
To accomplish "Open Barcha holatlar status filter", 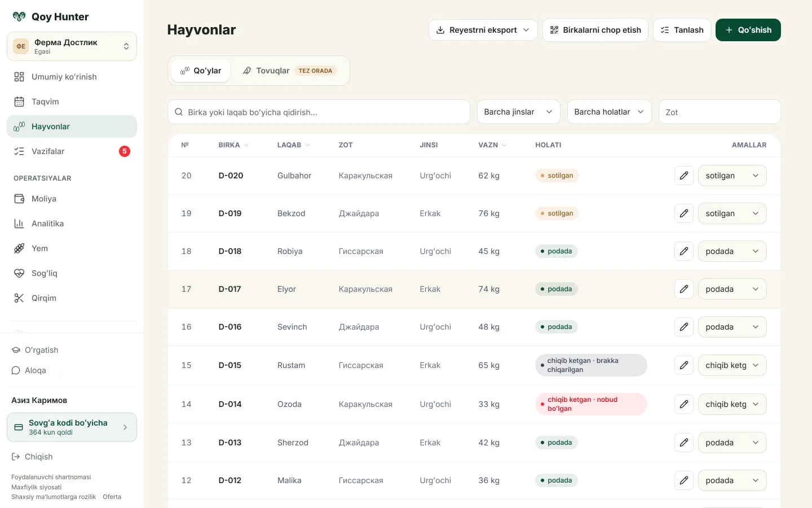I will pyautogui.click(x=609, y=112).
